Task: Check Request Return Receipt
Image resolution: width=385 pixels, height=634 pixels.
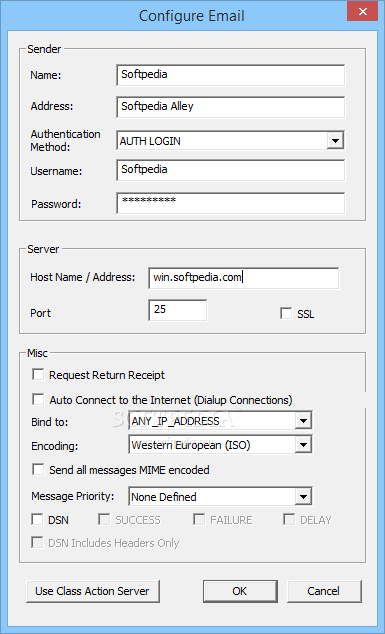Action: (x=38, y=375)
